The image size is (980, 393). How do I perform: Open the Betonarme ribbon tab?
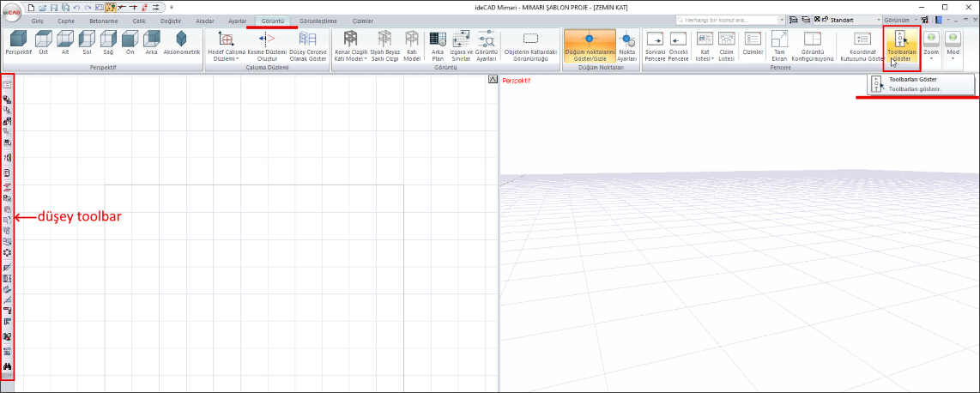103,20
